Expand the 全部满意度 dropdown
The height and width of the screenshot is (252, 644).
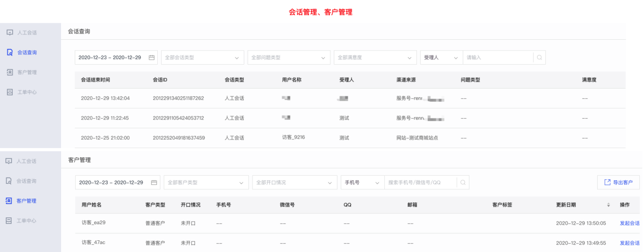pos(375,58)
